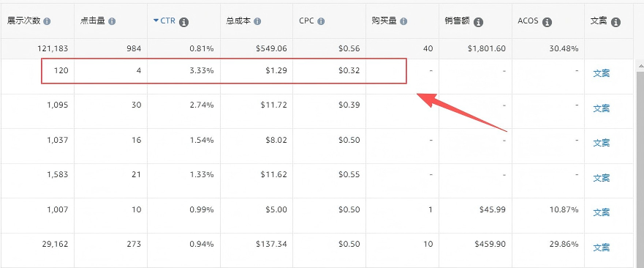Open 文案 link in 2.74% CTR row
The width and height of the screenshot is (644, 268).
pyautogui.click(x=602, y=108)
